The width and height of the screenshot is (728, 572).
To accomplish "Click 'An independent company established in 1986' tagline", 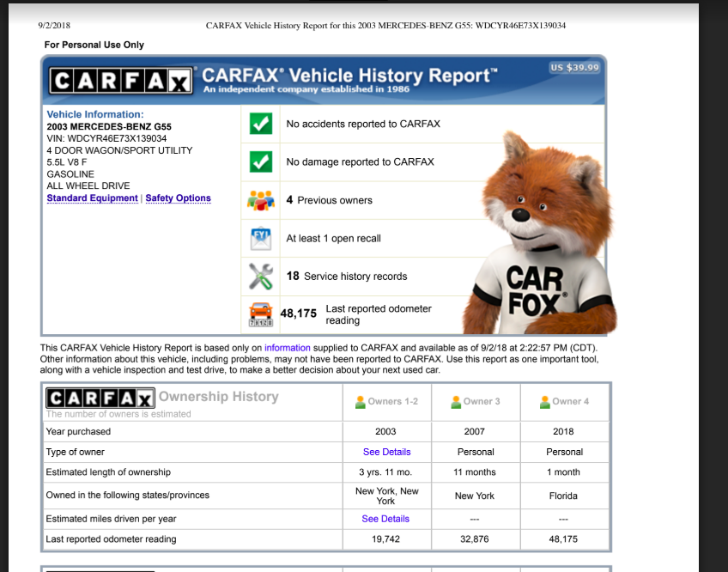I will (x=306, y=89).
